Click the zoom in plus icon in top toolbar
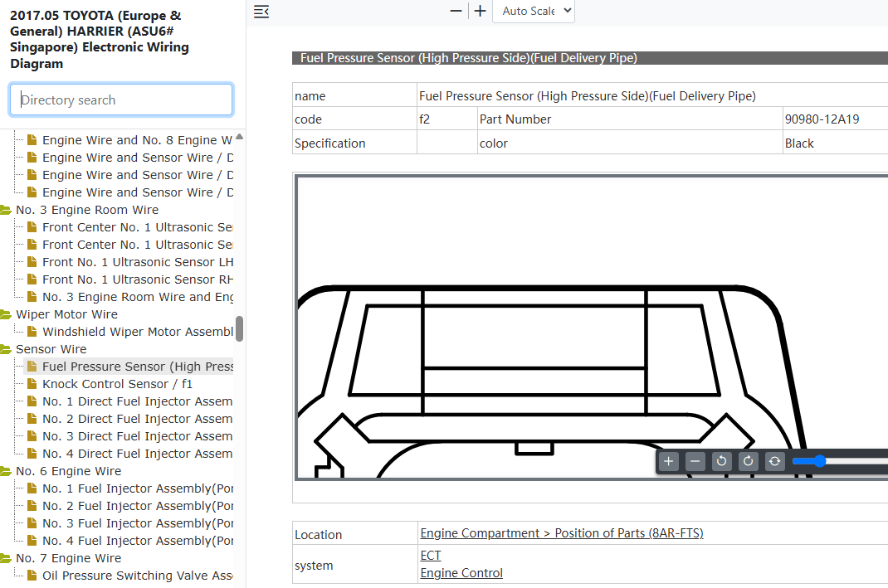This screenshot has height=588, width=888. [481, 11]
